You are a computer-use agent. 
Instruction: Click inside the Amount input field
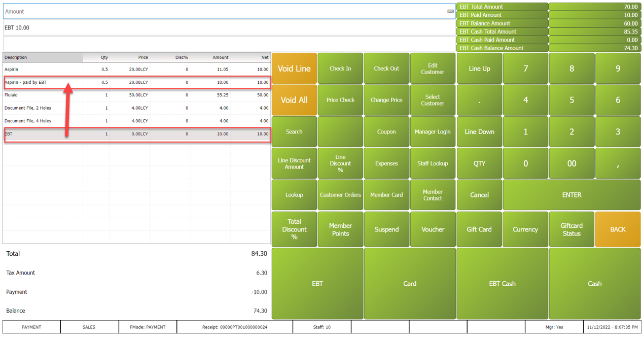(x=223, y=11)
